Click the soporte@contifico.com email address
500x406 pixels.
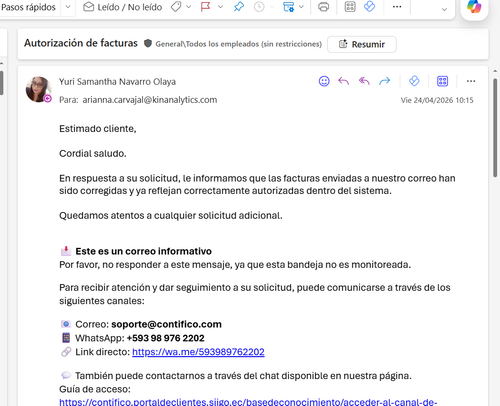click(166, 324)
